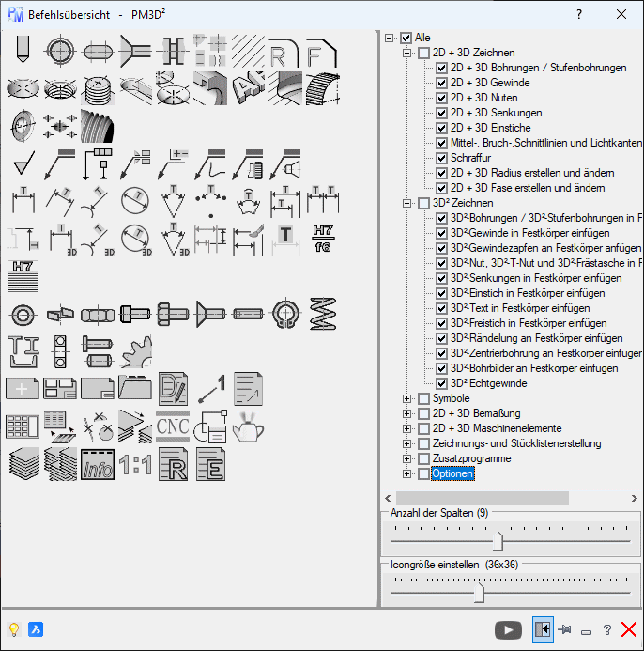Collapse the '3D² Zeichnen' tree node

coord(407,203)
